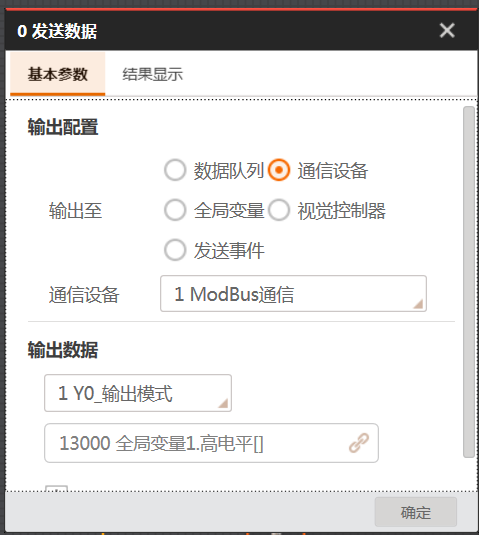
Task: Click the 通信设备 label left of the ModBus dropdown
Action: (84, 294)
